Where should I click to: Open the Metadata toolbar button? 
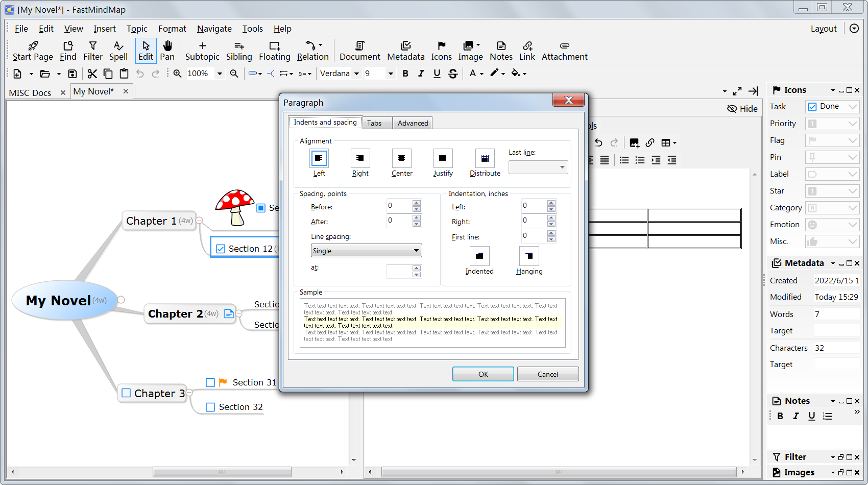(406, 51)
